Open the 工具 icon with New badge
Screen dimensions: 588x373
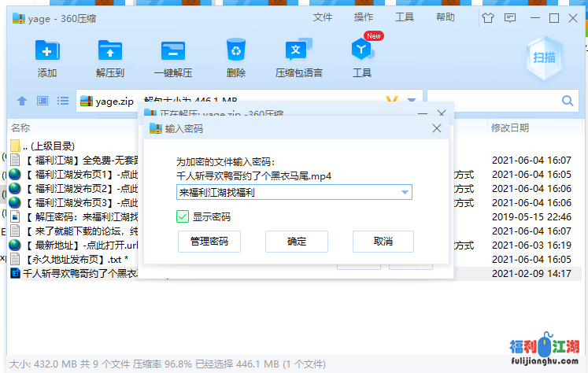pyautogui.click(x=361, y=52)
